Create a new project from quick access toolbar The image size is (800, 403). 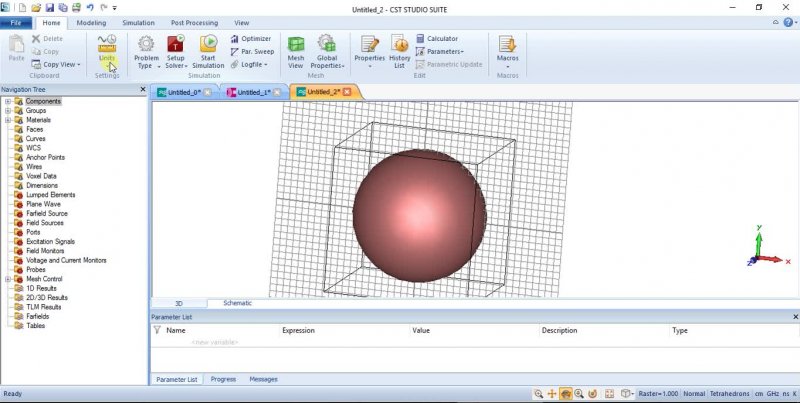pyautogui.click(x=23, y=8)
